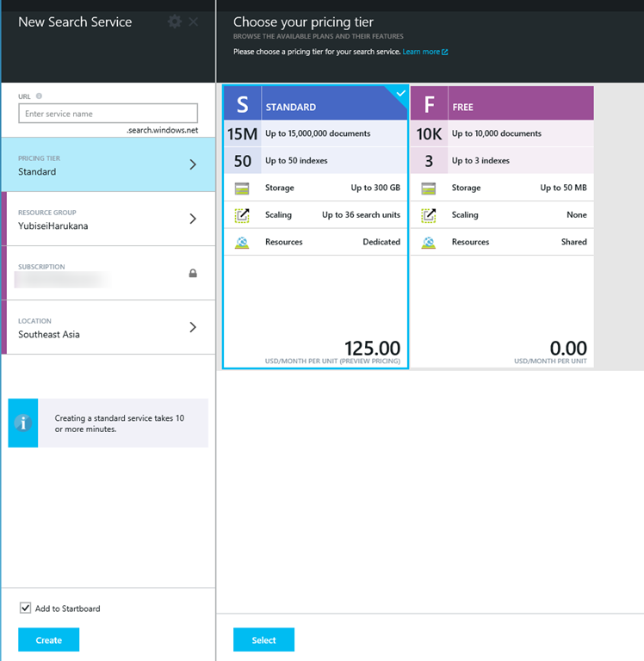Screen dimensions: 644x661
Task: Click the 'None' scaling value
Action: coord(577,215)
